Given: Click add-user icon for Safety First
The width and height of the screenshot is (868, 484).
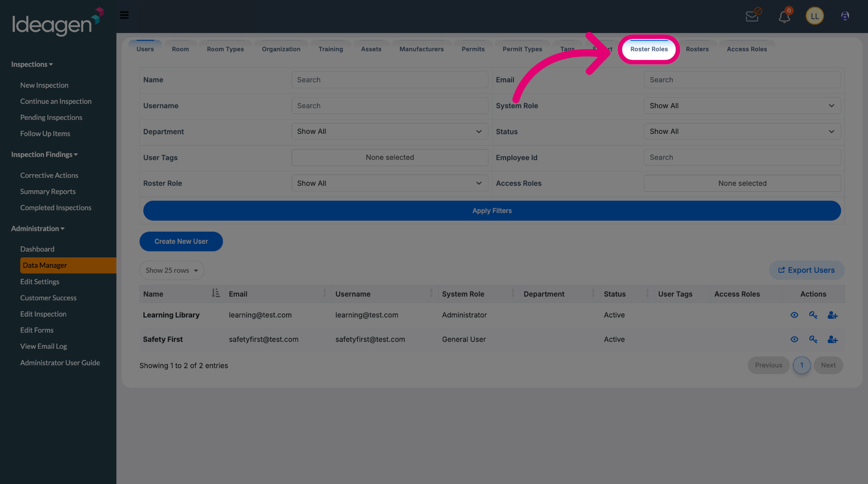Looking at the screenshot, I should (x=833, y=340).
